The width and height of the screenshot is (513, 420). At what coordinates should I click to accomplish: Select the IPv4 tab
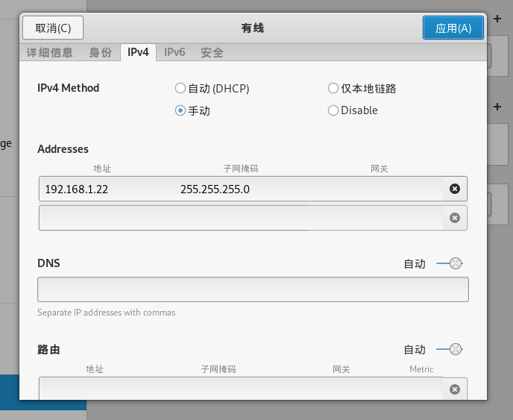[x=138, y=52]
